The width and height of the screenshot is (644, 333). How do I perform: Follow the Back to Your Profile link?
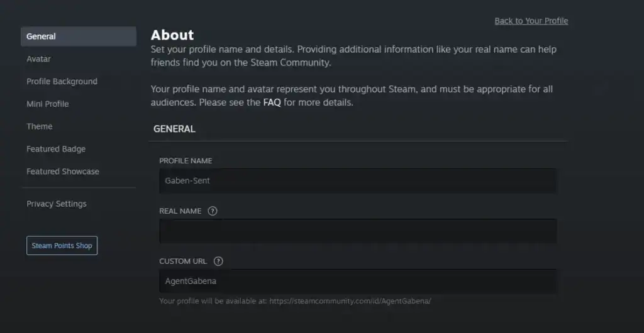click(x=531, y=21)
